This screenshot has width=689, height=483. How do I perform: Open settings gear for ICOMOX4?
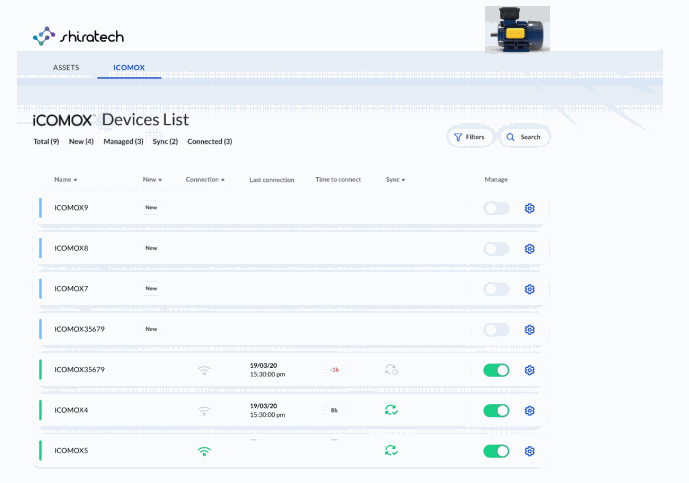click(530, 410)
